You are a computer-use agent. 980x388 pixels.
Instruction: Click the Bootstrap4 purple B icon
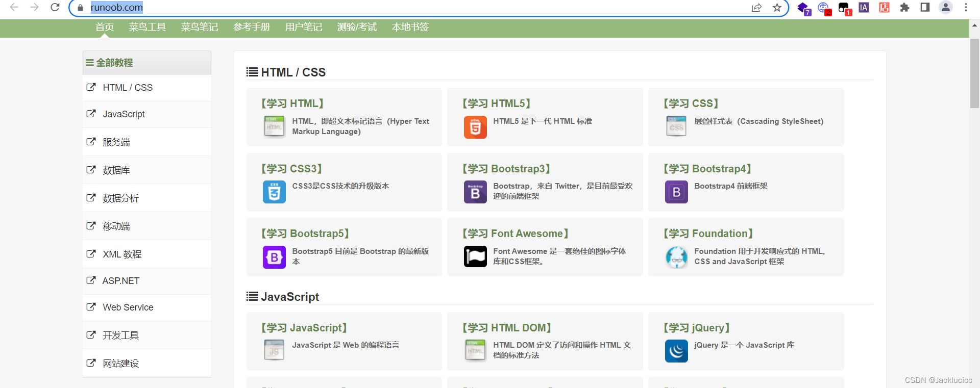pos(676,192)
